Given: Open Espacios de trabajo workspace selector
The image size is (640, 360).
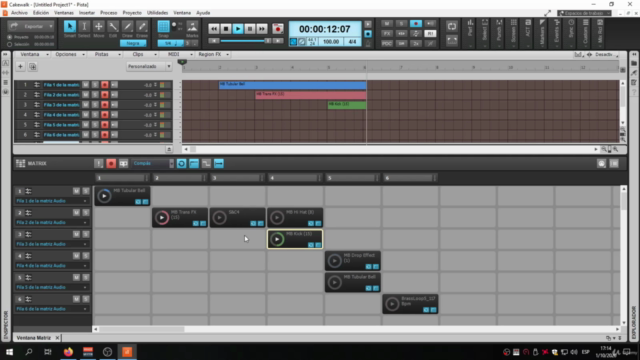Looking at the screenshot, I should point(584,13).
